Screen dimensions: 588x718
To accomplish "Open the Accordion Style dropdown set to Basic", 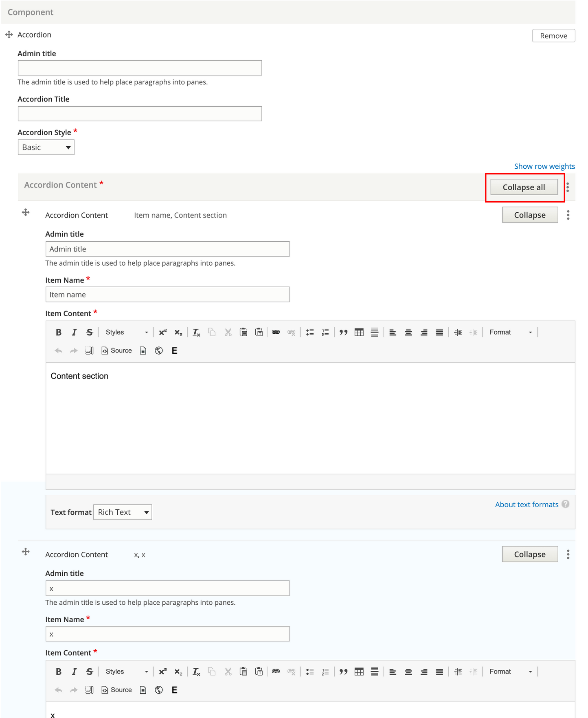I will click(x=46, y=148).
